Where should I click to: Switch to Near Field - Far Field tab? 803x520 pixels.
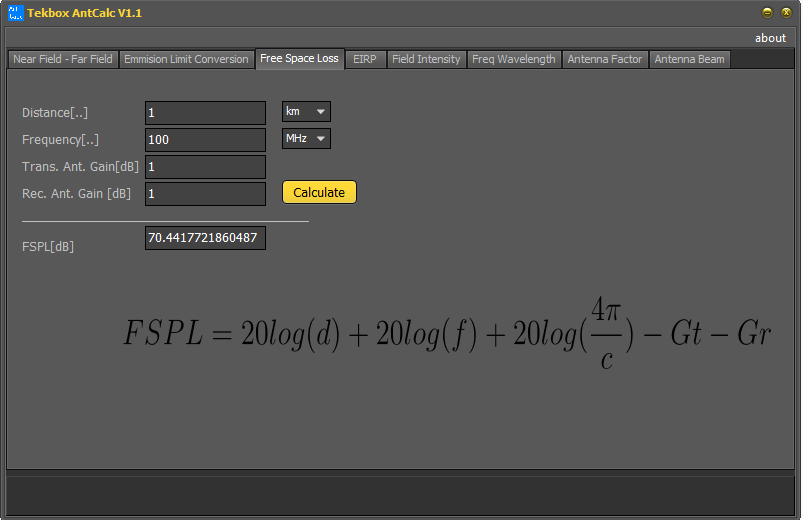(x=63, y=59)
